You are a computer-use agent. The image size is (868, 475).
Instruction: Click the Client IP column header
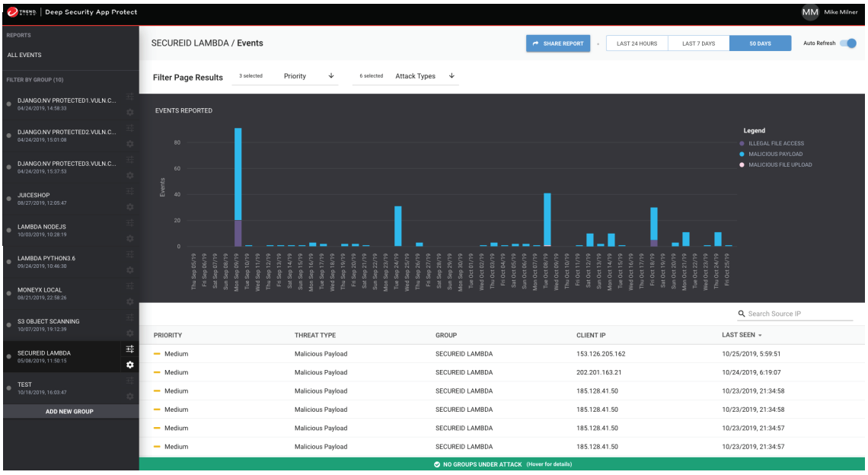click(591, 336)
